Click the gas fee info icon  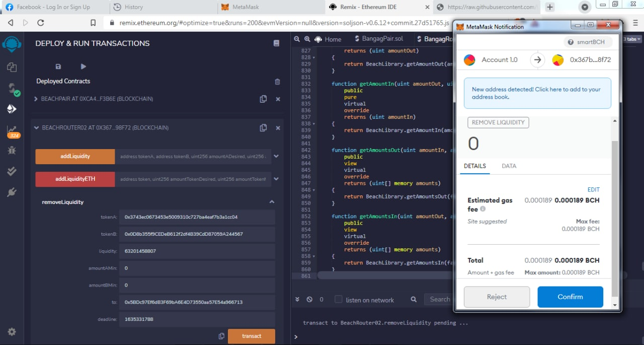(x=482, y=209)
